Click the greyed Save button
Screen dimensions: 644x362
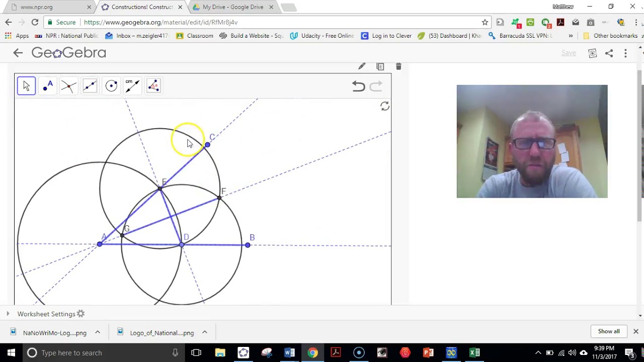(x=569, y=53)
